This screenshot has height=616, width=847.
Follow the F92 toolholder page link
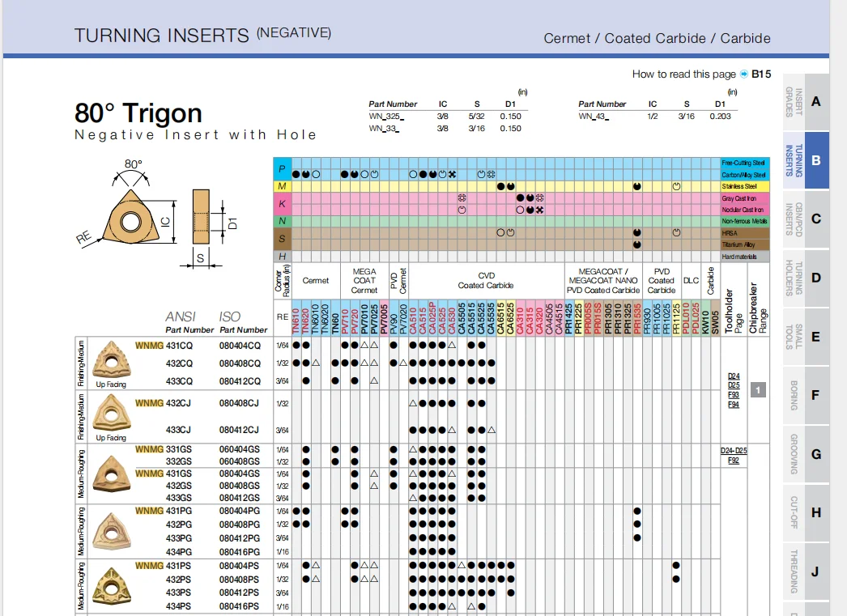coord(734,461)
